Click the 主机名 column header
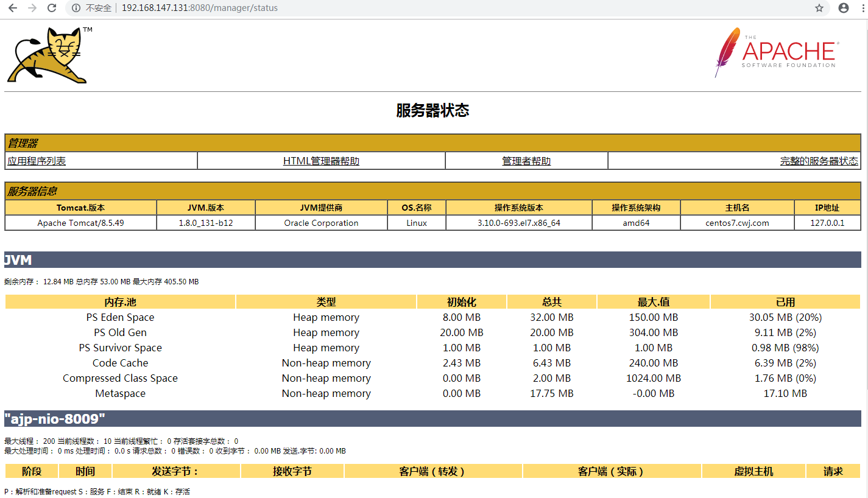The height and width of the screenshot is (498, 868). pos(737,208)
